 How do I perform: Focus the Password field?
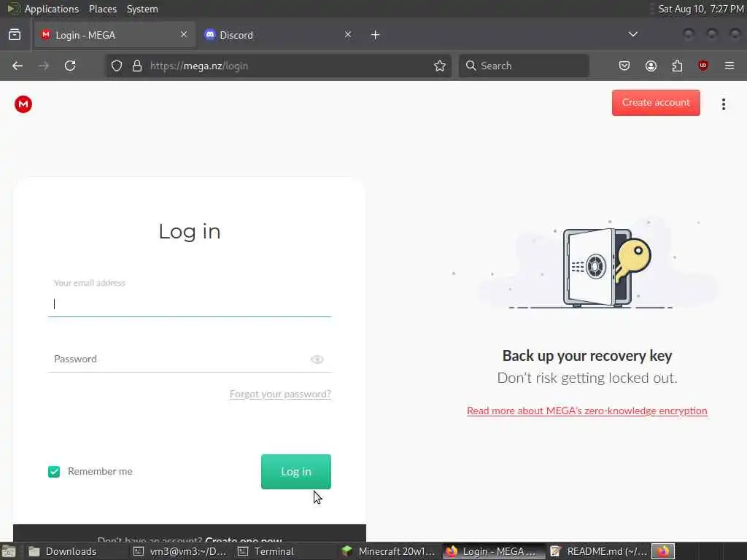(190, 359)
